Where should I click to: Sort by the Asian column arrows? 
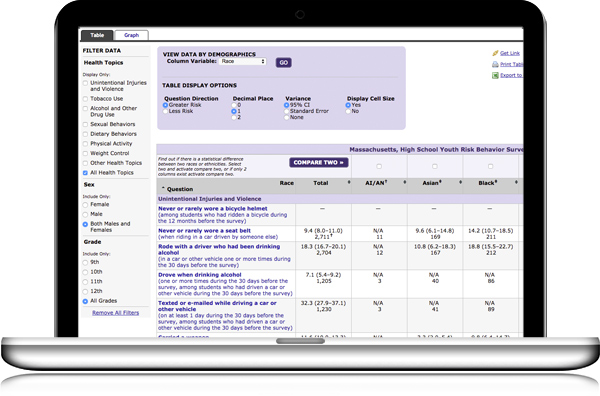point(460,183)
